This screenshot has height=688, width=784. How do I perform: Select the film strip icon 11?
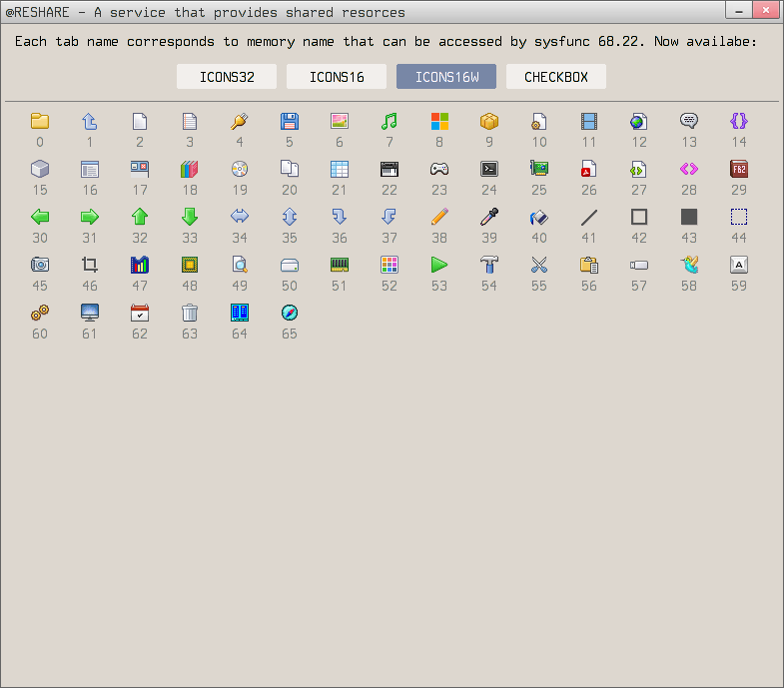[x=589, y=121]
